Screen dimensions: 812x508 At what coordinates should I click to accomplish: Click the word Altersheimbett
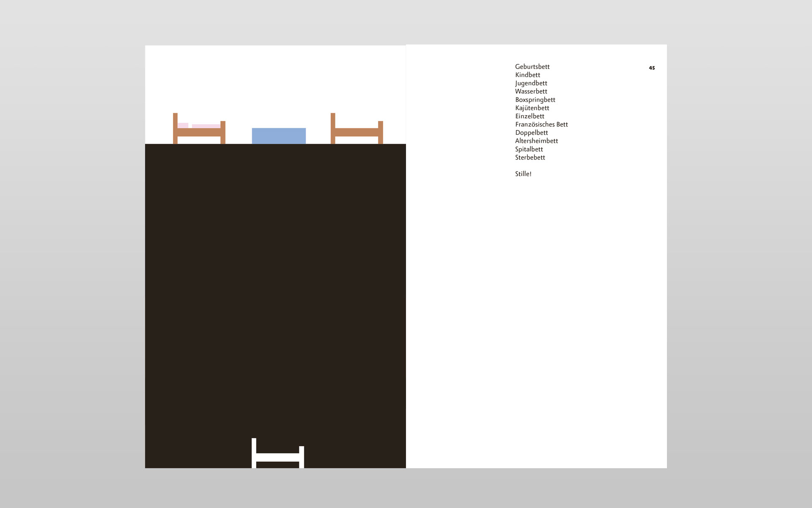(x=536, y=141)
